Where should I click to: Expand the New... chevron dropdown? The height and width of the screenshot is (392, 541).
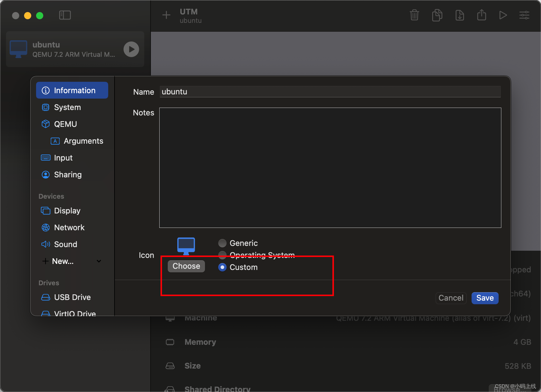pos(99,261)
